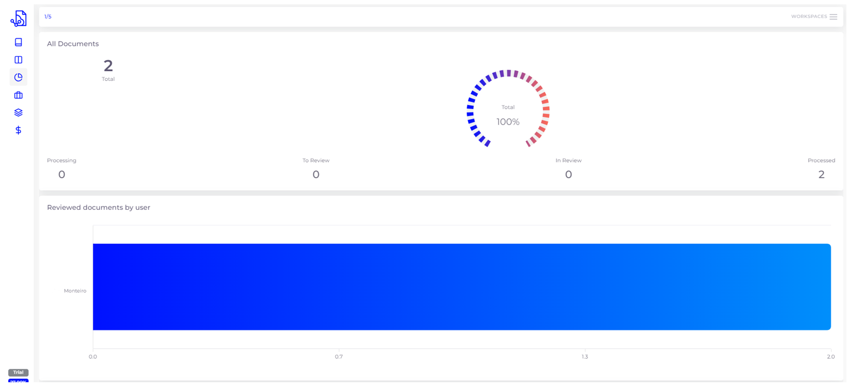Select the To Review count
This screenshot has height=386, width=868.
click(x=316, y=175)
